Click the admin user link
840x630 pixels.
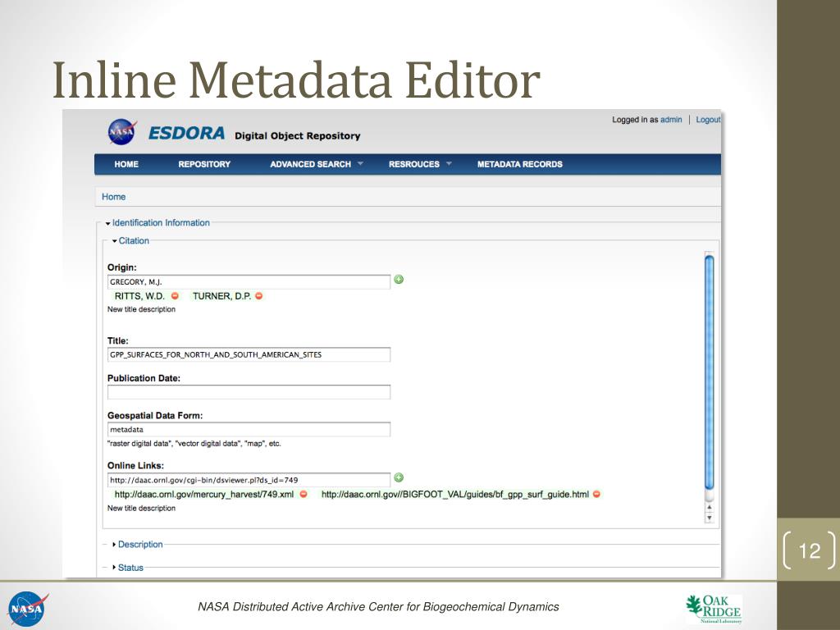pos(671,120)
